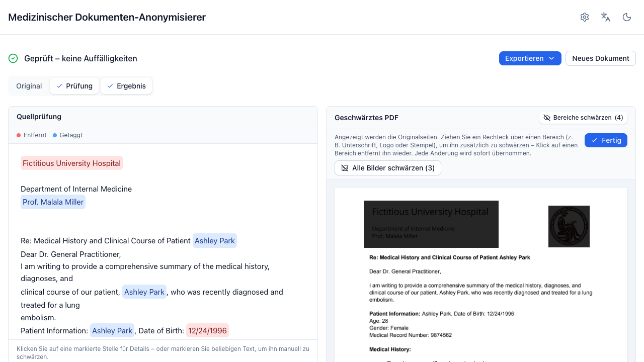Click 'Age: 28' in the PDF preview
Image resolution: width=644 pixels, height=362 pixels.
coord(379,321)
